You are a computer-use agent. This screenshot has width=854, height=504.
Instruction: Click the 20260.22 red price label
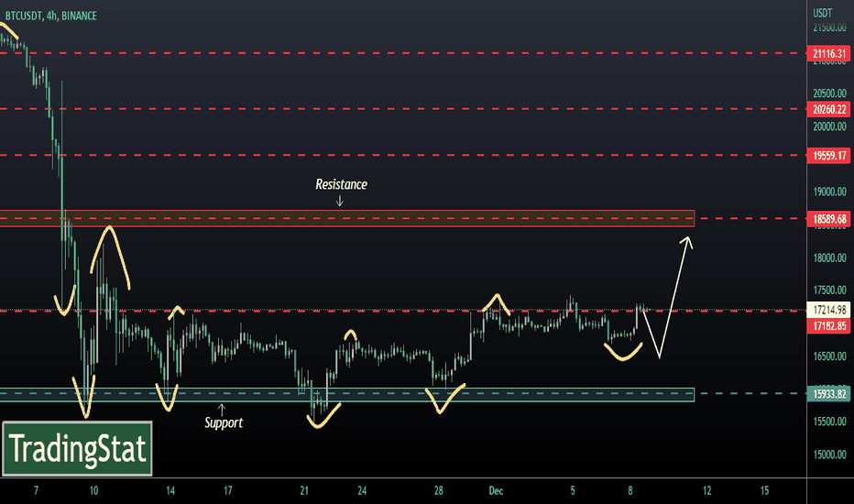coord(828,109)
